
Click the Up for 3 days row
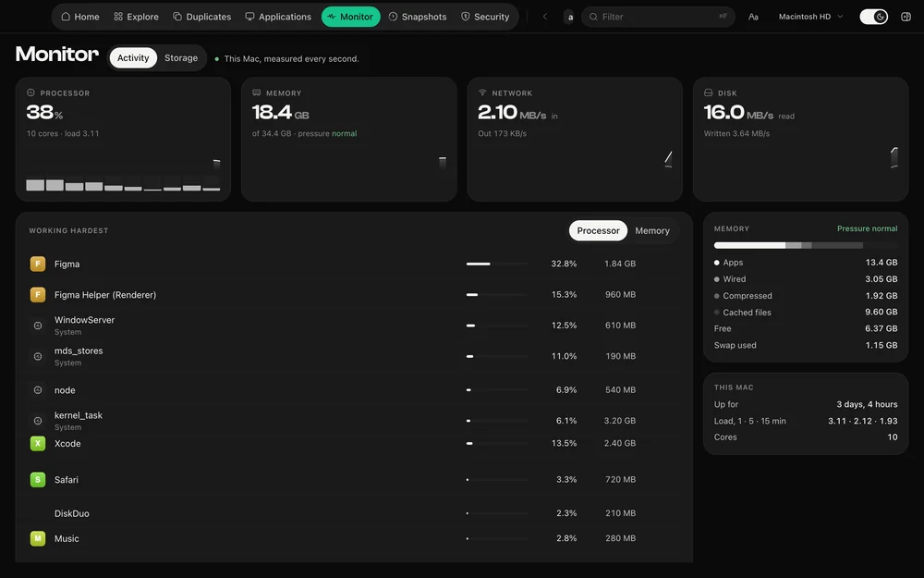tap(806, 404)
